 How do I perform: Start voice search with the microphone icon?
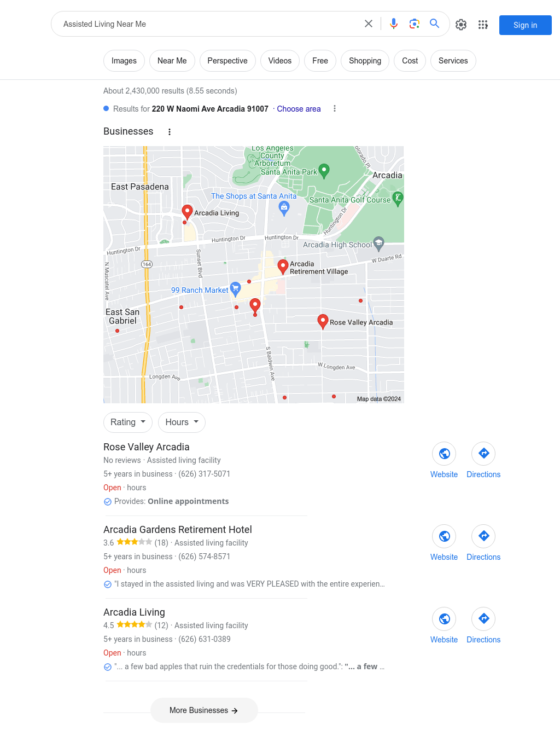point(394,24)
